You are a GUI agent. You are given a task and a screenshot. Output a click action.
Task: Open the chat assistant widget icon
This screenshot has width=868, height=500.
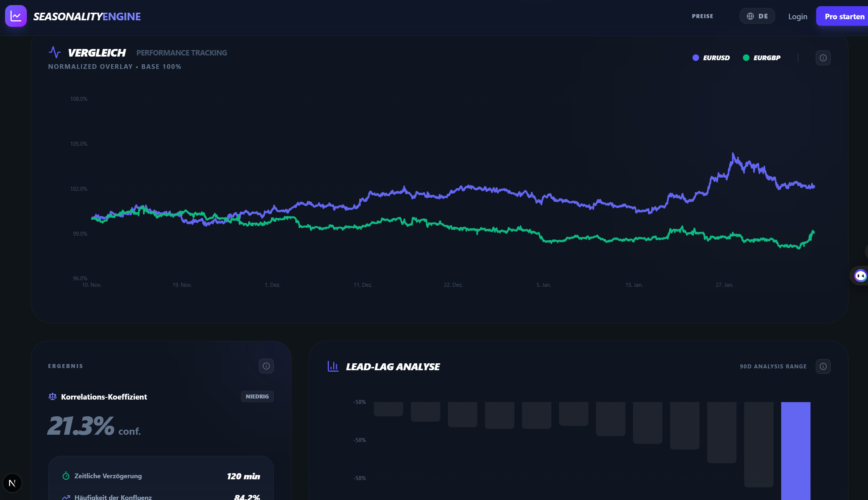pyautogui.click(x=860, y=276)
